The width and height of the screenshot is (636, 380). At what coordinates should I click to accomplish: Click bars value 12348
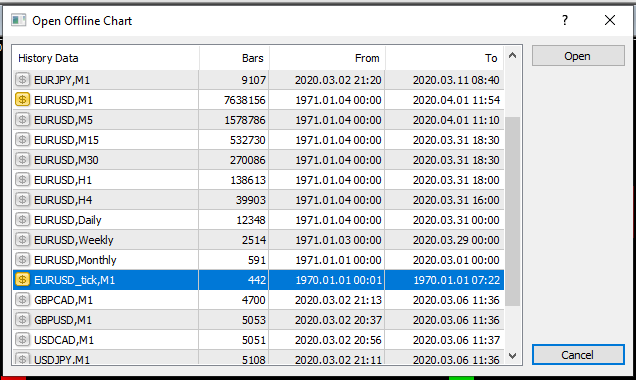click(251, 220)
